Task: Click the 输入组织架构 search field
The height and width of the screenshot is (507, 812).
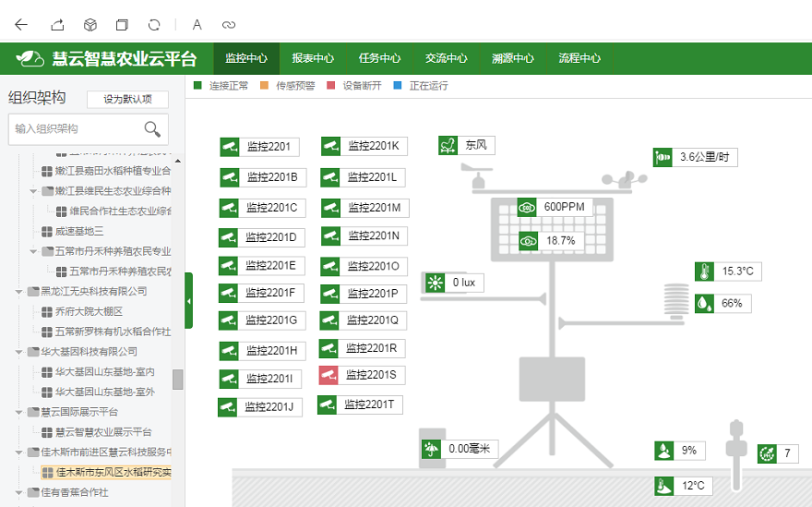Action: (74, 129)
